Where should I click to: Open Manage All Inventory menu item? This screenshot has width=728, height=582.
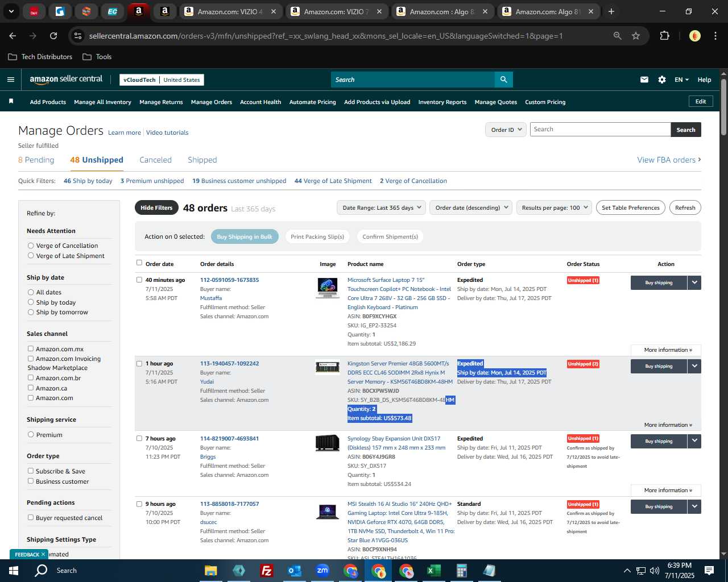point(102,102)
